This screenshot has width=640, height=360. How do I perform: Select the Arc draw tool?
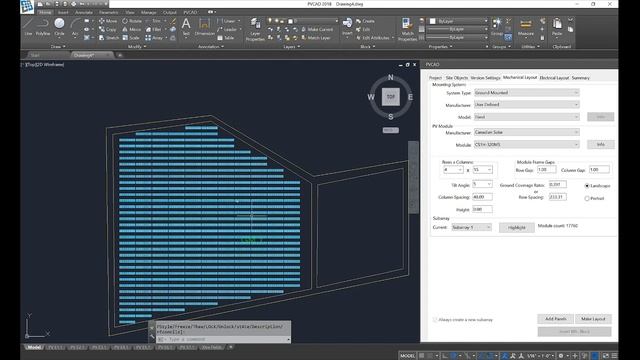pos(75,27)
